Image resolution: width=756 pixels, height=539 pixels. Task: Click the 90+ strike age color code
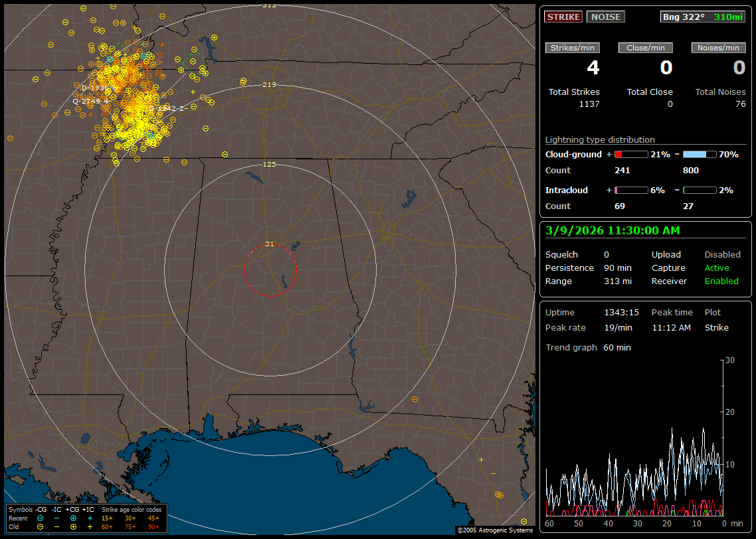point(153,526)
